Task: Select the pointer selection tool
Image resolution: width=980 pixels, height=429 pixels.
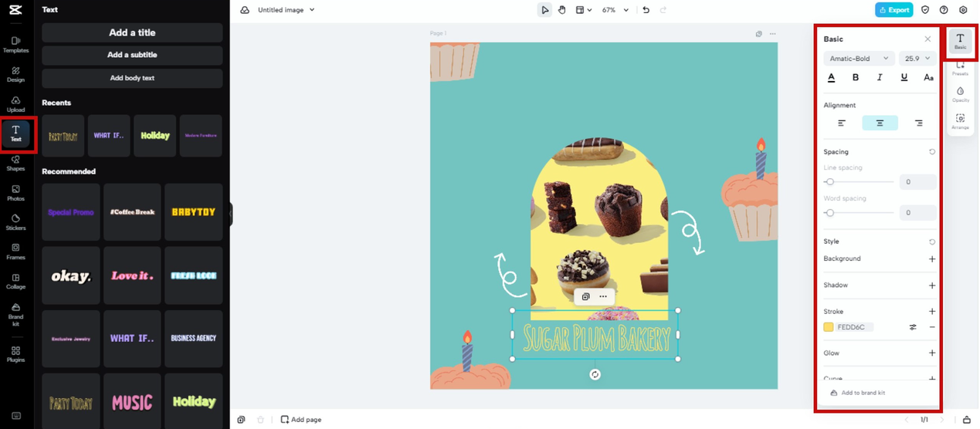Action: pyautogui.click(x=545, y=10)
